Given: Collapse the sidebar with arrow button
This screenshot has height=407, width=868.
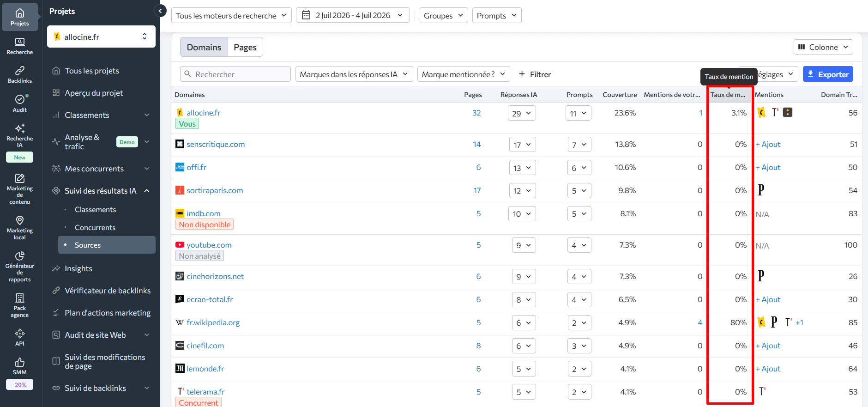Looking at the screenshot, I should (160, 11).
